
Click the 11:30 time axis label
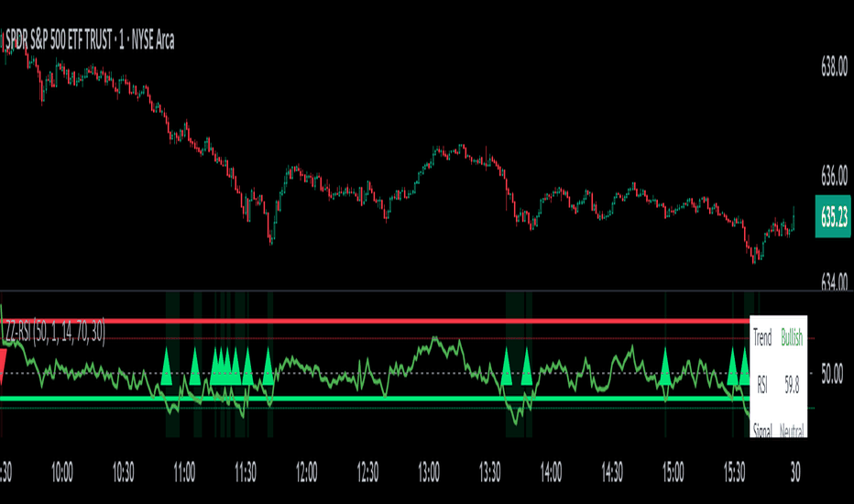(x=245, y=473)
